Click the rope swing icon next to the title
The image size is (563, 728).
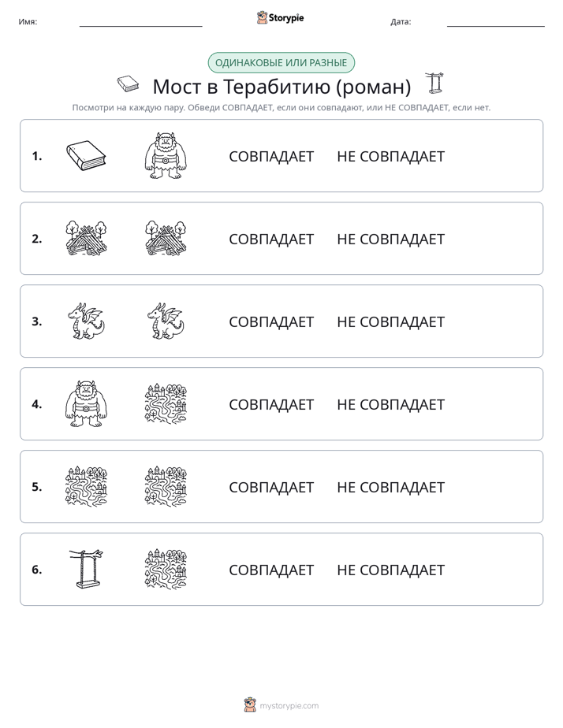click(x=434, y=83)
